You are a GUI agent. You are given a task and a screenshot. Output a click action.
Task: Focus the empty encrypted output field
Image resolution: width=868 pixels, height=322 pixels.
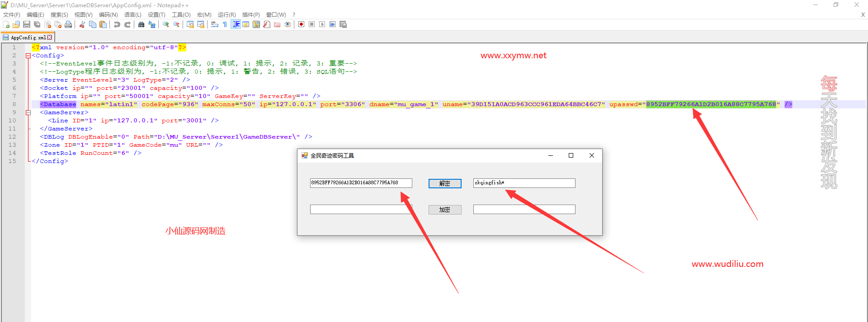point(524,209)
